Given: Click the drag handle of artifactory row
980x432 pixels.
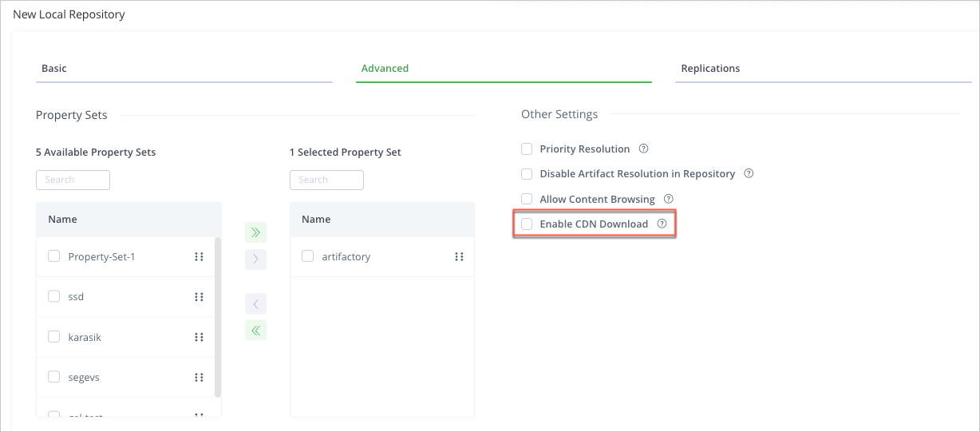Looking at the screenshot, I should pos(459,256).
